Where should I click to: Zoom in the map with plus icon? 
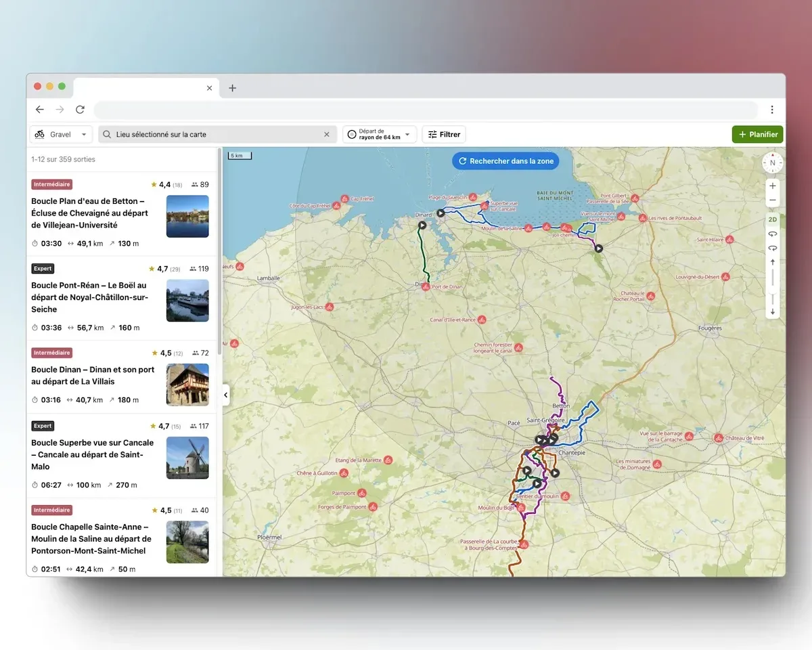(772, 186)
